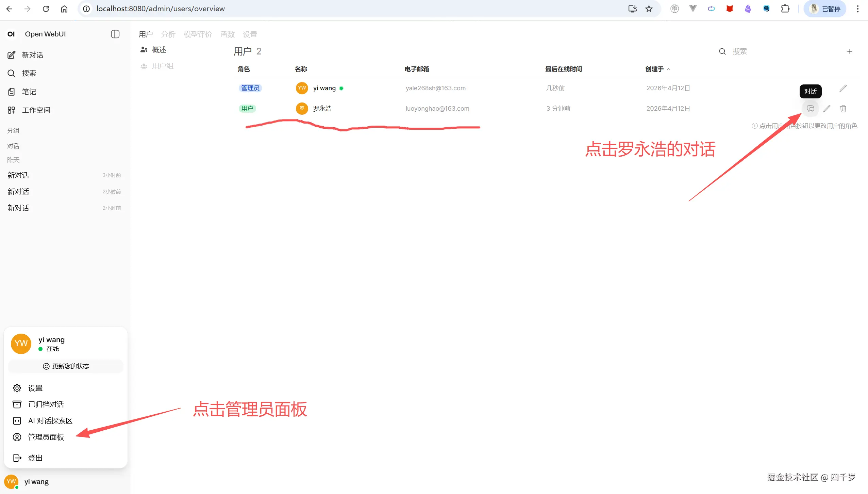Click 更新您的状态 status button
The image size is (868, 494).
click(x=66, y=366)
